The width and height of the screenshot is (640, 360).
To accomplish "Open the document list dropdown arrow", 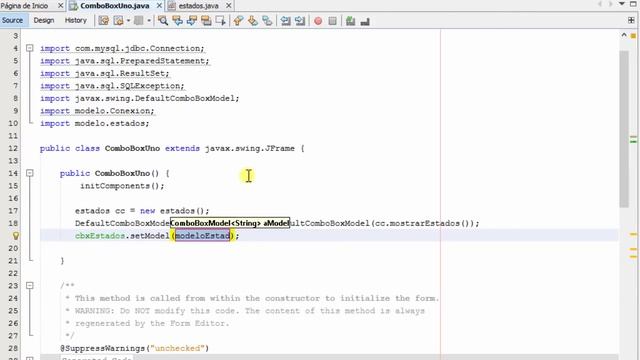I will click(622, 4).
